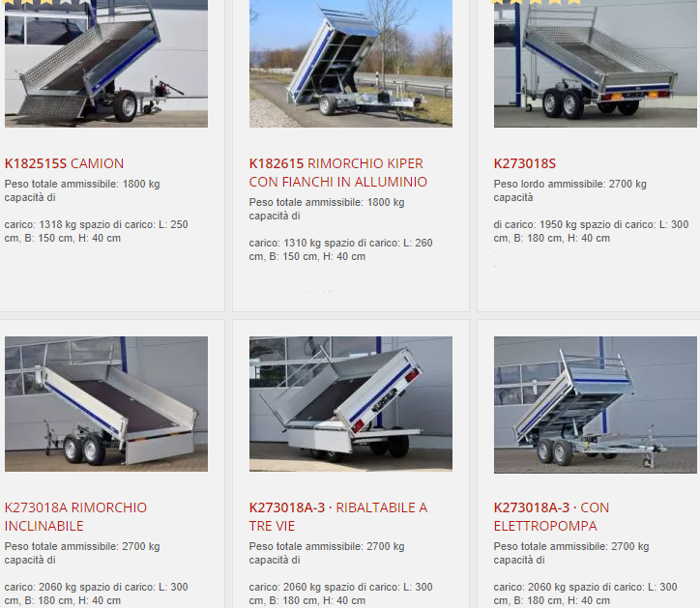Image resolution: width=700 pixels, height=608 pixels.
Task: Open the K273018A-3 Ribaltabile a tre vie photo
Action: pos(351,404)
